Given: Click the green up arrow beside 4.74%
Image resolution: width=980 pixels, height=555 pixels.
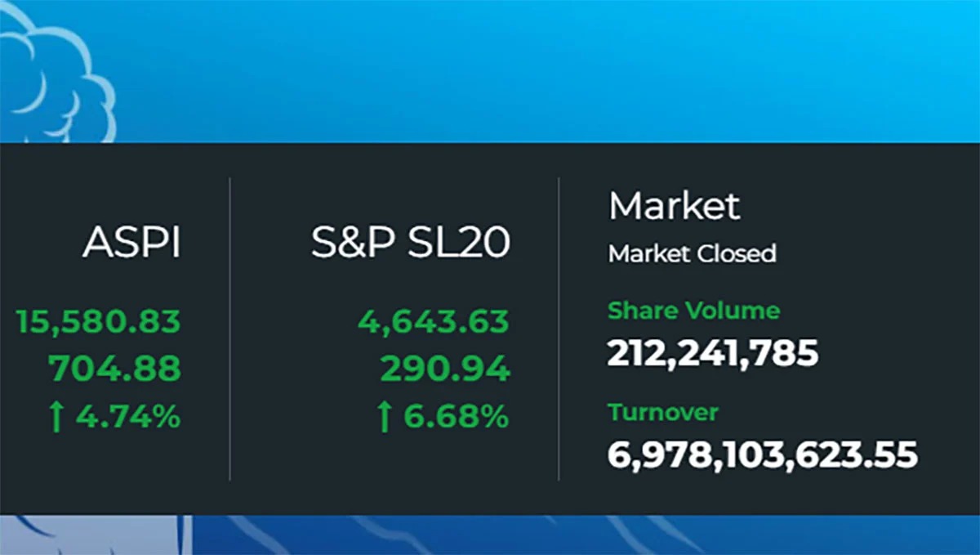Looking at the screenshot, I should point(56,418).
